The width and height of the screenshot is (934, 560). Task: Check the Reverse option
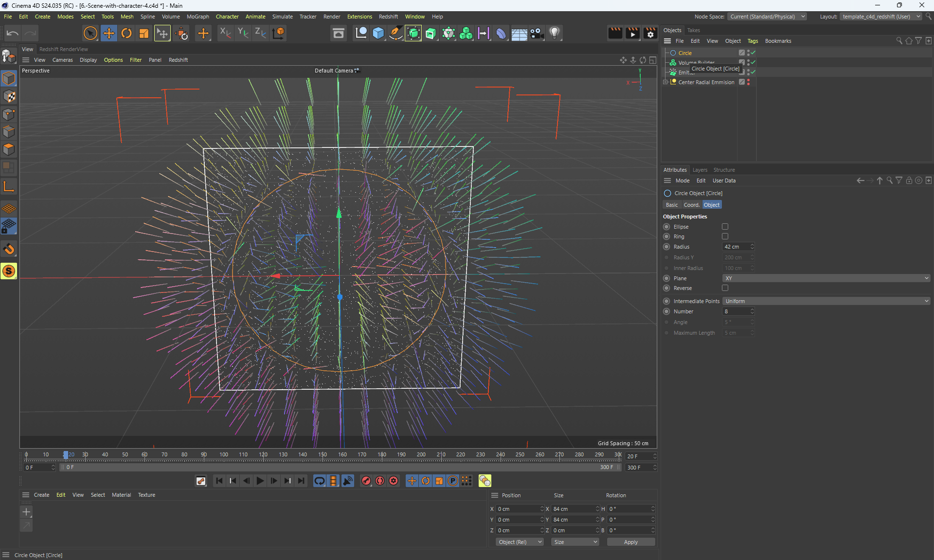click(725, 288)
